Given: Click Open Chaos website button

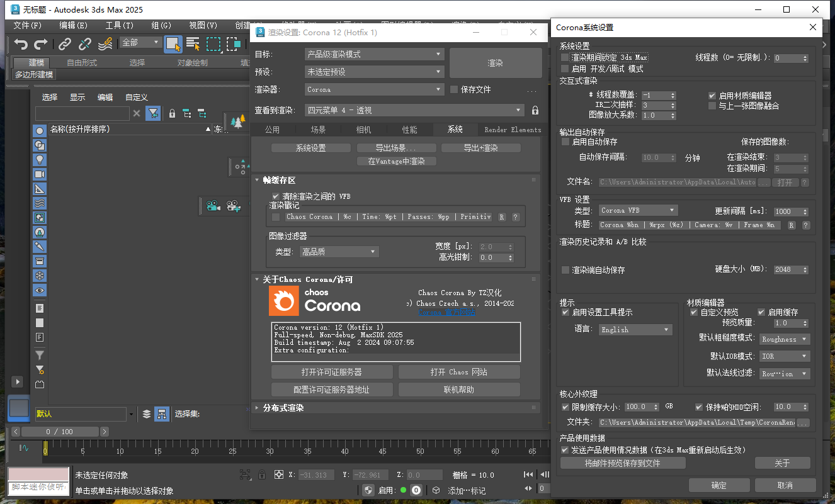Looking at the screenshot, I should click(459, 372).
